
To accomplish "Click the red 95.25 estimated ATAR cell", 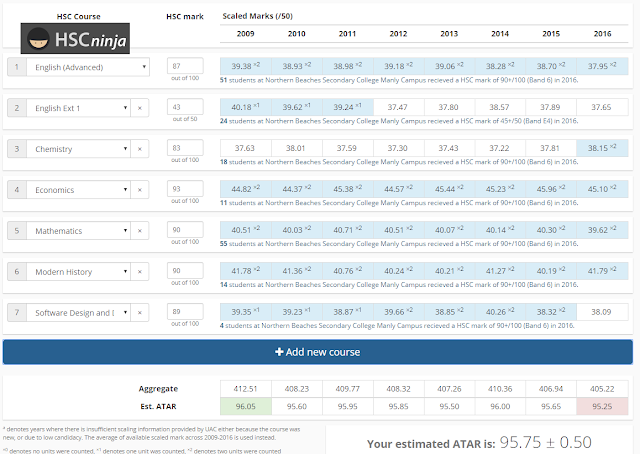I will (x=602, y=406).
